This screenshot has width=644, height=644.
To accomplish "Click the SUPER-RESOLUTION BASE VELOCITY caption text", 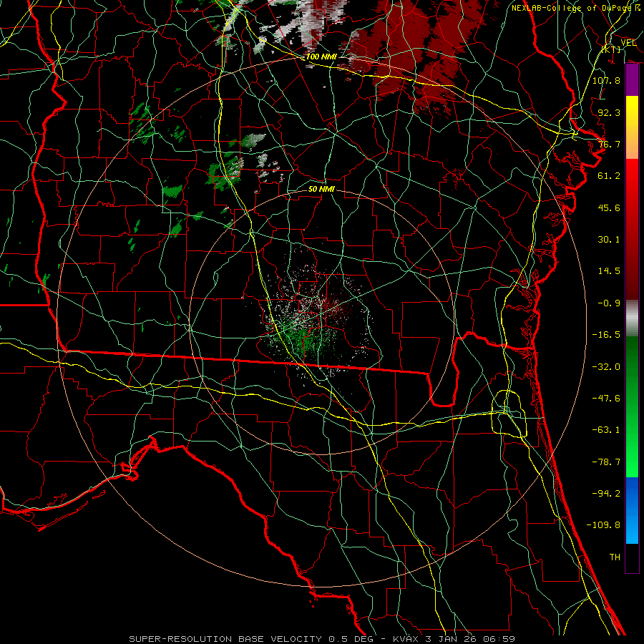I will point(226,639).
